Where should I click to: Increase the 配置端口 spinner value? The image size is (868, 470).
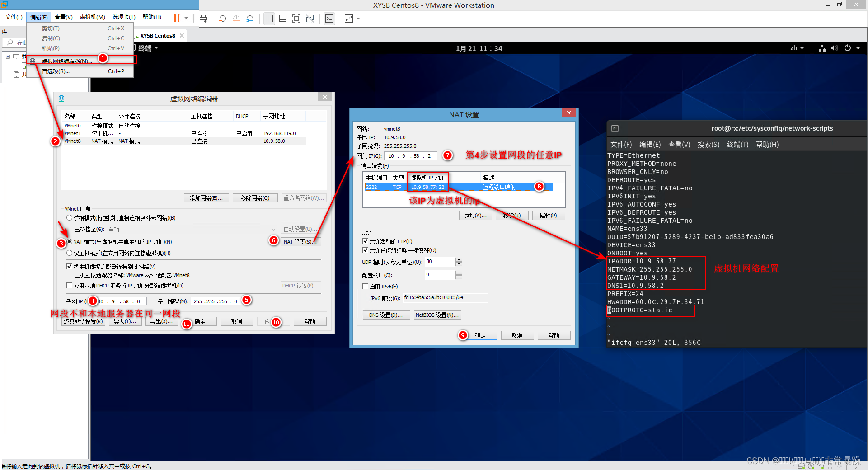459,273
